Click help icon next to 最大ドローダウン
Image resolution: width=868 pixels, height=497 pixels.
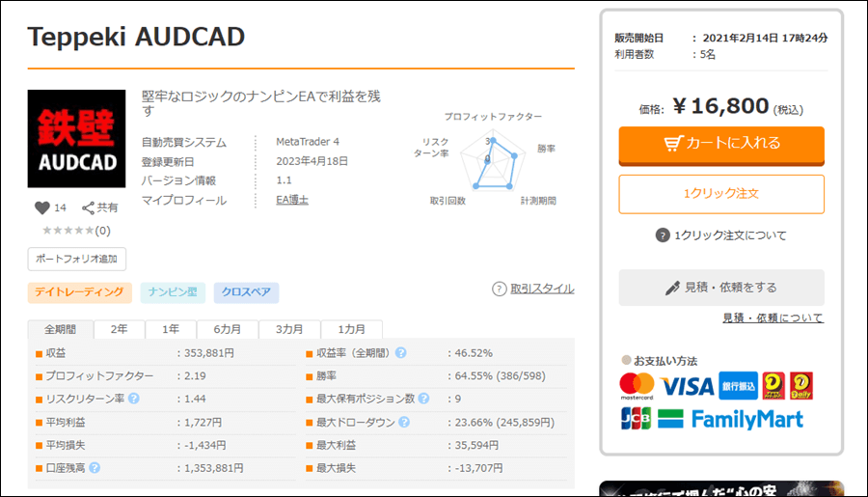coord(404,422)
